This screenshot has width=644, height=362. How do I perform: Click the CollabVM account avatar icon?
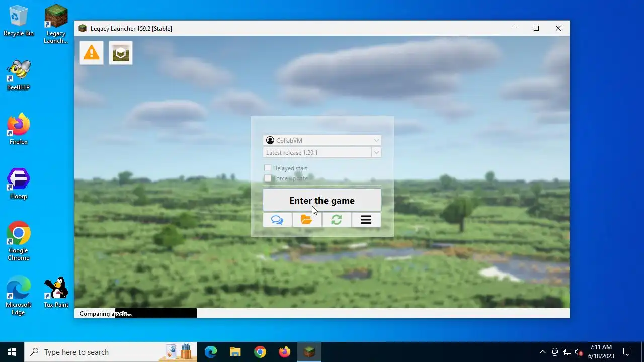click(270, 140)
